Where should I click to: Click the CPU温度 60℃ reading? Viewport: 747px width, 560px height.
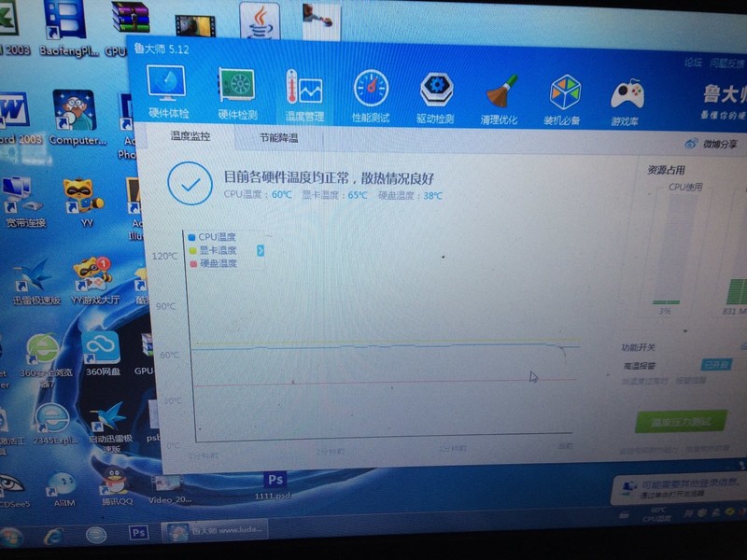pos(258,194)
